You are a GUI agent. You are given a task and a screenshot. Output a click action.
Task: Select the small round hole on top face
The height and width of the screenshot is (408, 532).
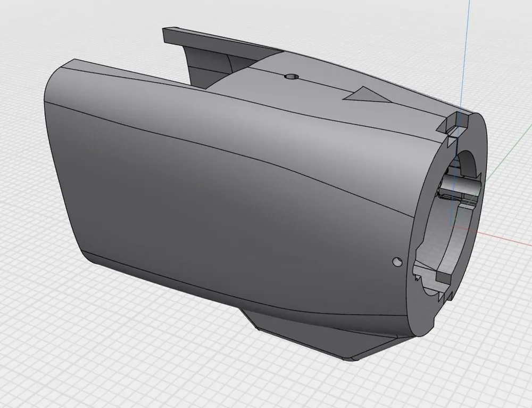292,76
